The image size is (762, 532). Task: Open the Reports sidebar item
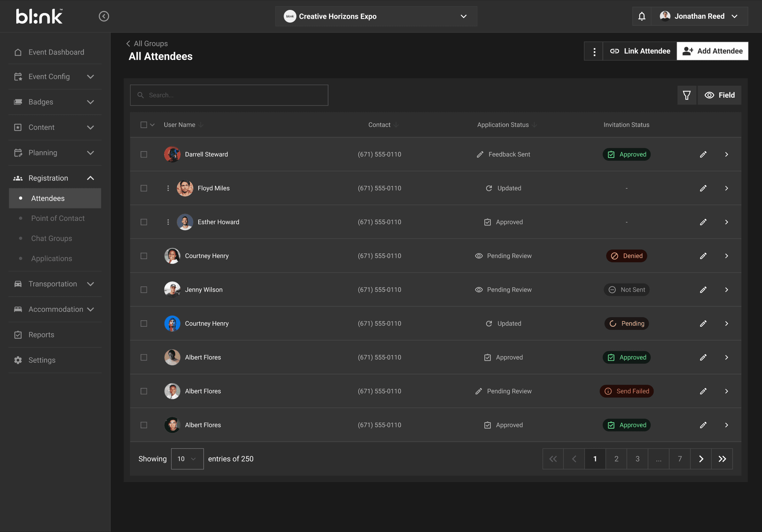pos(41,335)
